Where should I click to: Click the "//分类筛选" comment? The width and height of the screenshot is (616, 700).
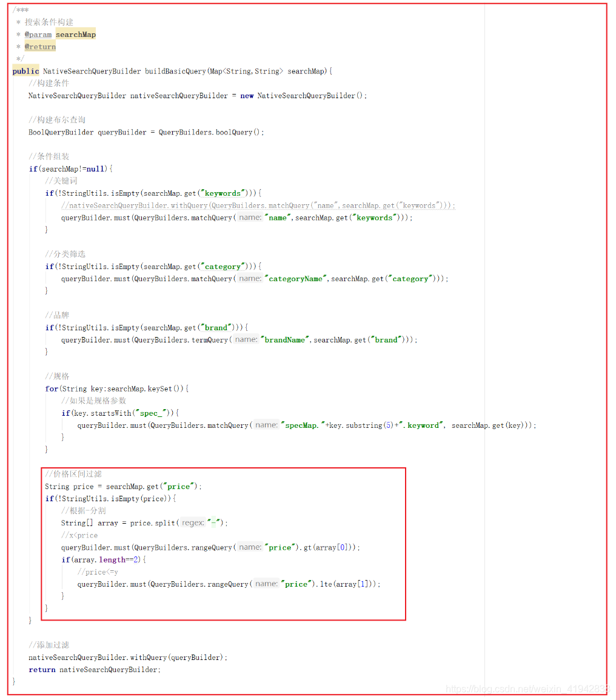[x=65, y=254]
